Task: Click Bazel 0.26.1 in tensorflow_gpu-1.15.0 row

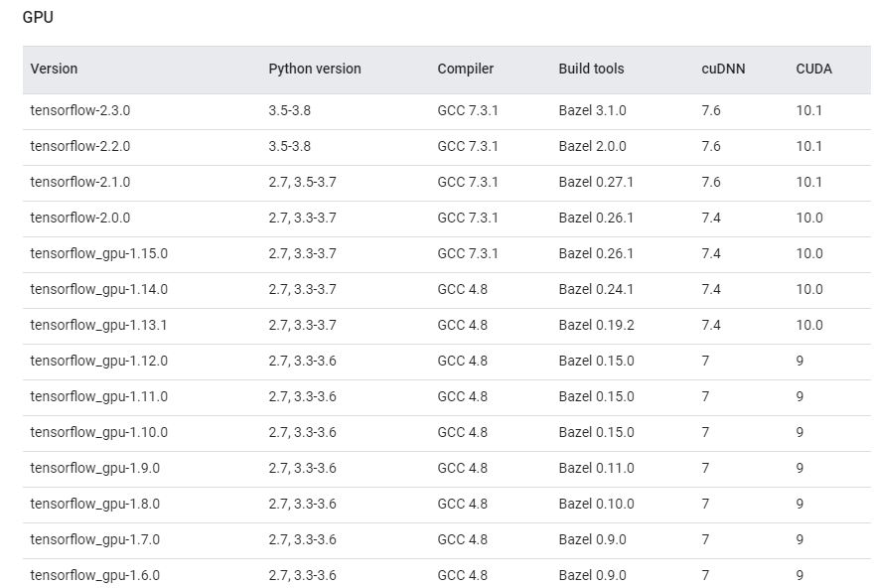Action: [x=597, y=253]
